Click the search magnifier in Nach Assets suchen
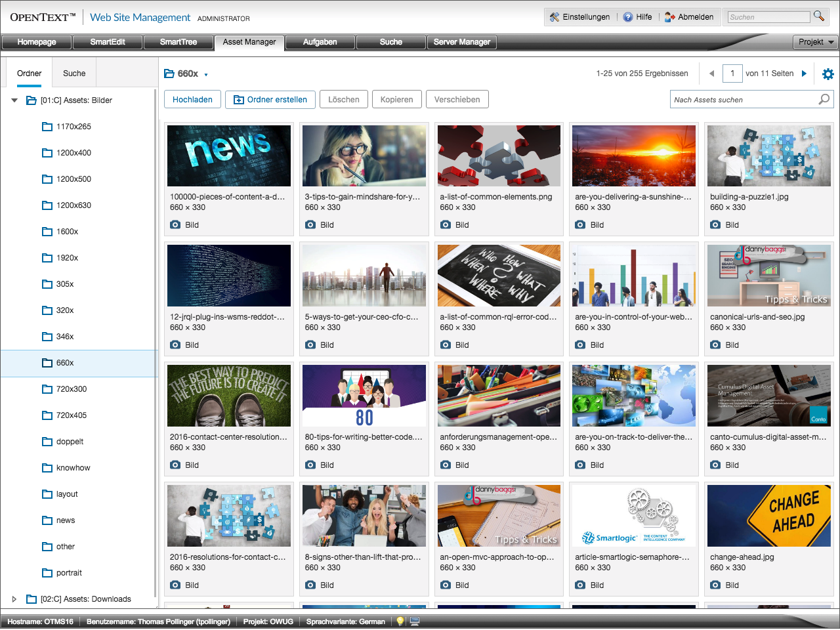The height and width of the screenshot is (630, 840). click(824, 99)
